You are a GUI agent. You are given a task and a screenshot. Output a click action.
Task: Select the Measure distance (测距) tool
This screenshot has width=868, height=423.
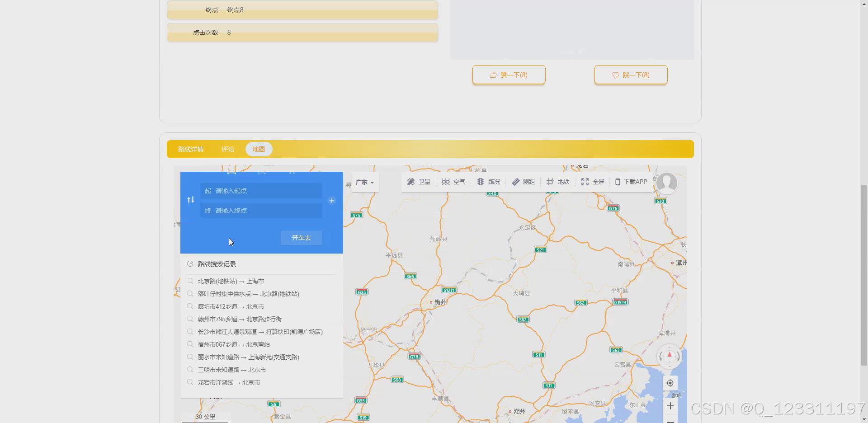[x=523, y=182]
